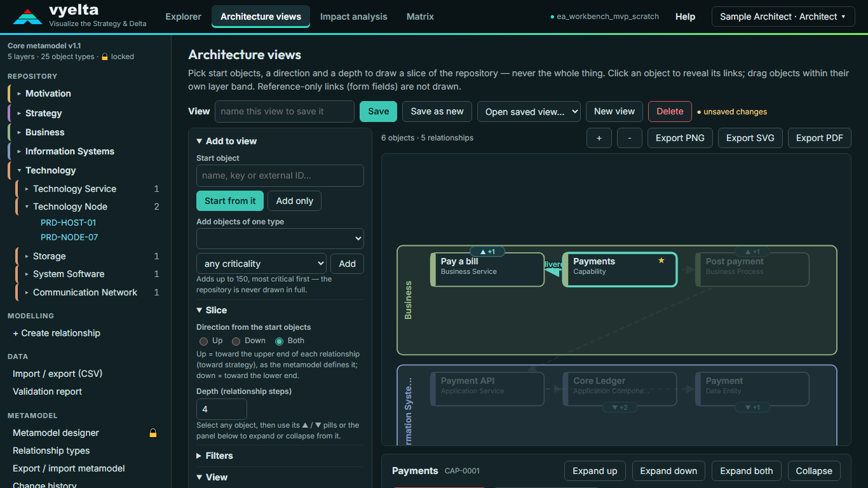This screenshot has height=488, width=868.
Task: Click the ▲ +1 pill on Pay a bill
Action: click(x=487, y=252)
